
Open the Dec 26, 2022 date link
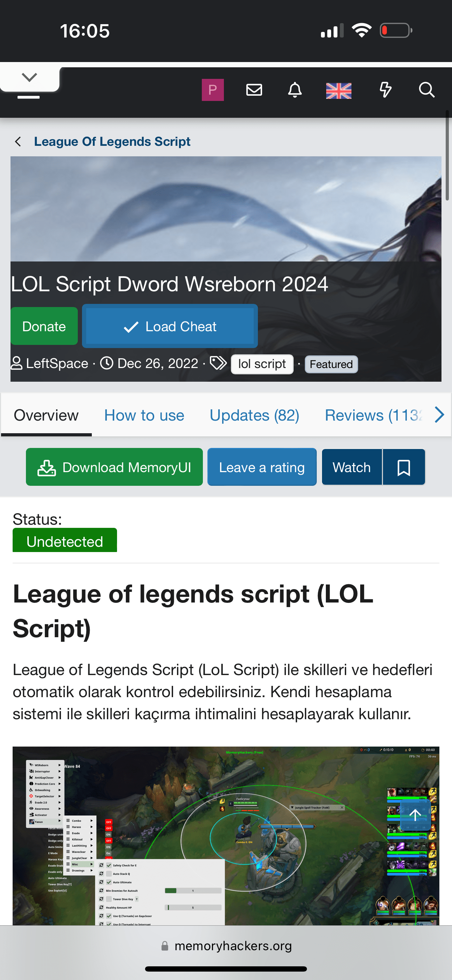coord(158,363)
